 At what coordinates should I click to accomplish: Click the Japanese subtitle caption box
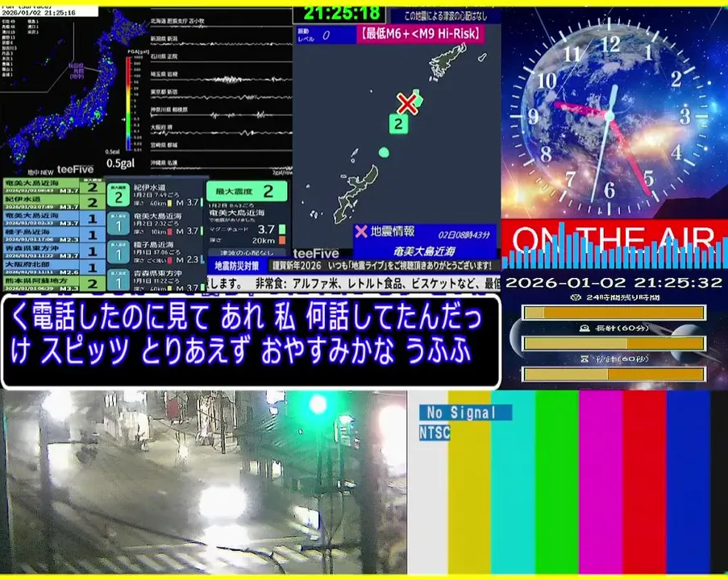(252, 341)
